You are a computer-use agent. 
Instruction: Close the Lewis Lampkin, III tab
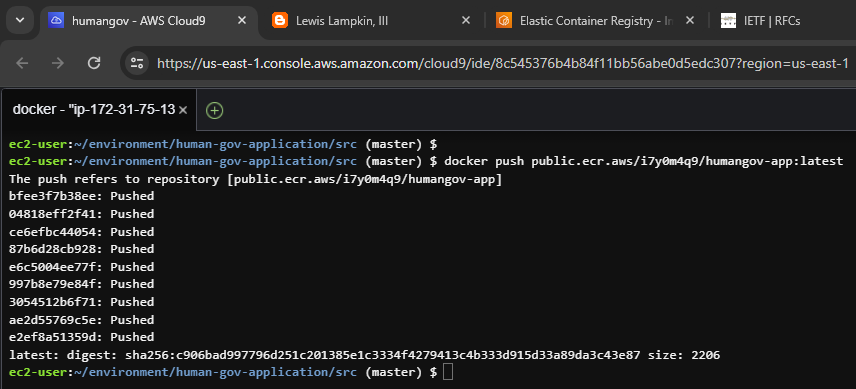coord(466,21)
